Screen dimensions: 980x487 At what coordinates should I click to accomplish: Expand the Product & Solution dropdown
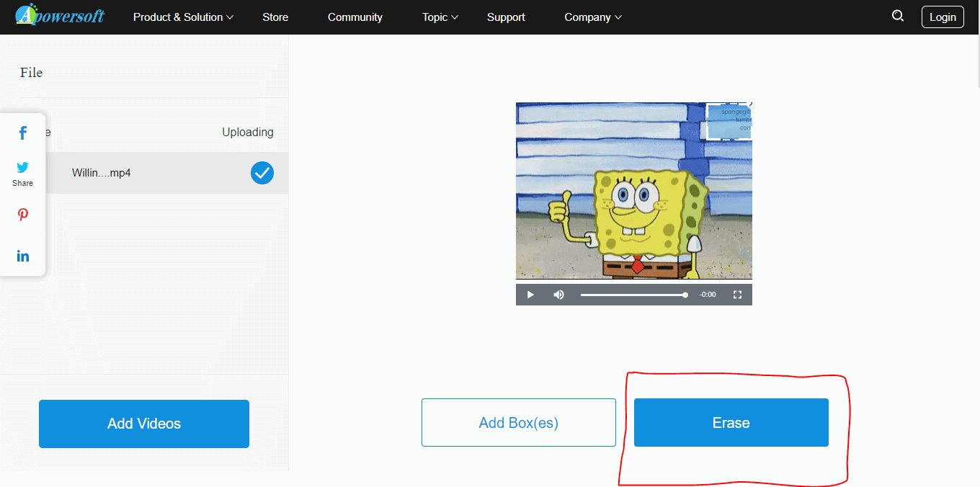click(182, 17)
